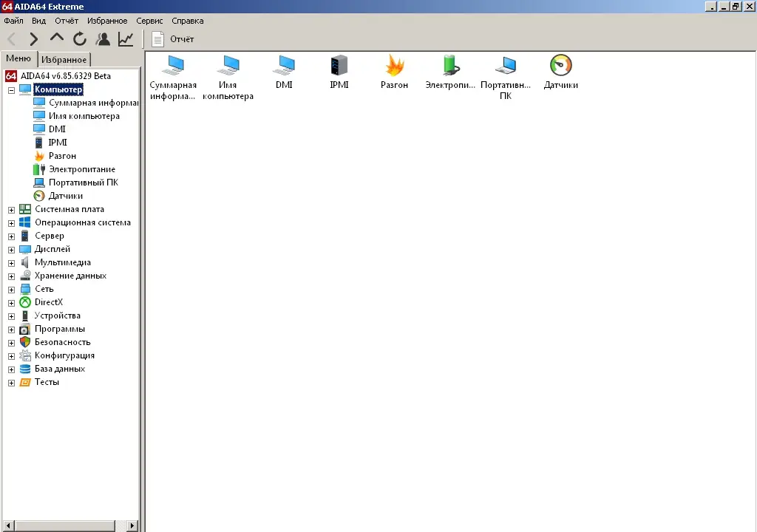This screenshot has width=757, height=532.
Task: Go up one level with Up arrow
Action: 56,38
